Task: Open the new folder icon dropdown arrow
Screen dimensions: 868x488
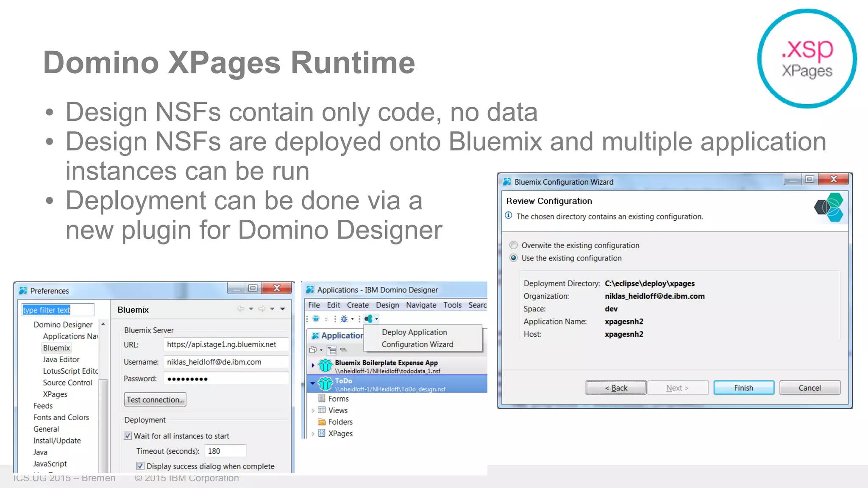Action: coord(321,350)
